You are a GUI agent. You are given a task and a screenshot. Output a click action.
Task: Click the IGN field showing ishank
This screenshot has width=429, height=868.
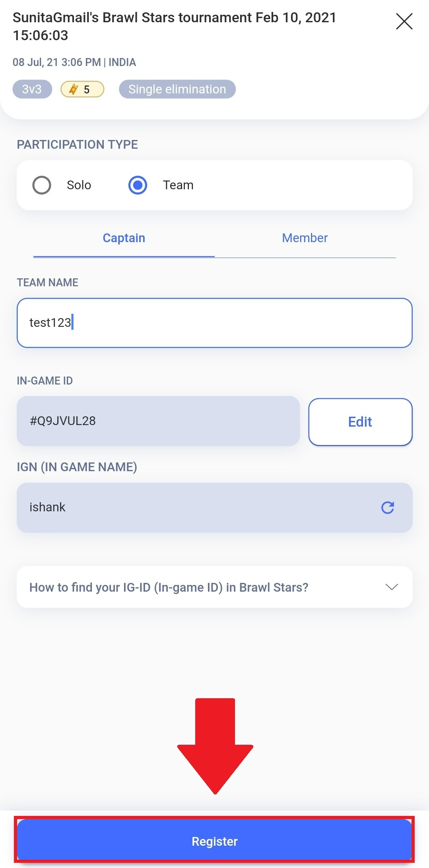(x=214, y=507)
